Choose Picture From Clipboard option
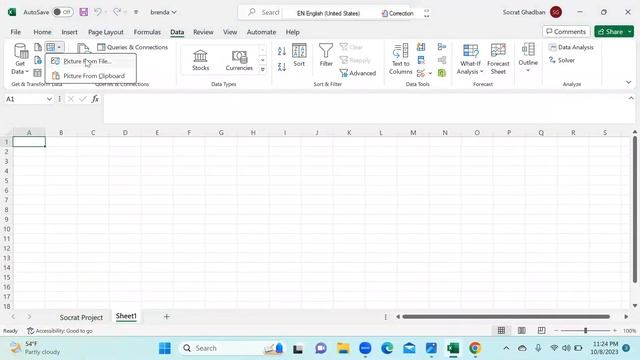Image resolution: width=640 pixels, height=360 pixels. [x=91, y=76]
